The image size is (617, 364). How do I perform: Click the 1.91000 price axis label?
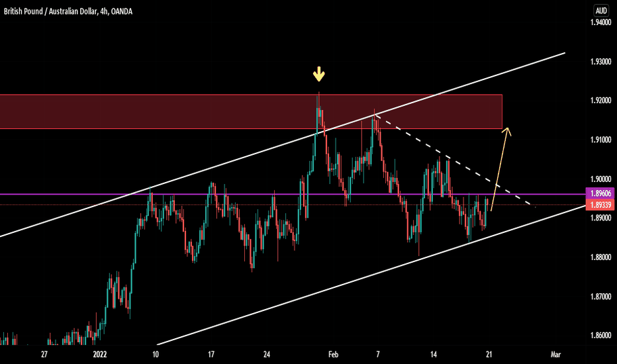(600, 140)
